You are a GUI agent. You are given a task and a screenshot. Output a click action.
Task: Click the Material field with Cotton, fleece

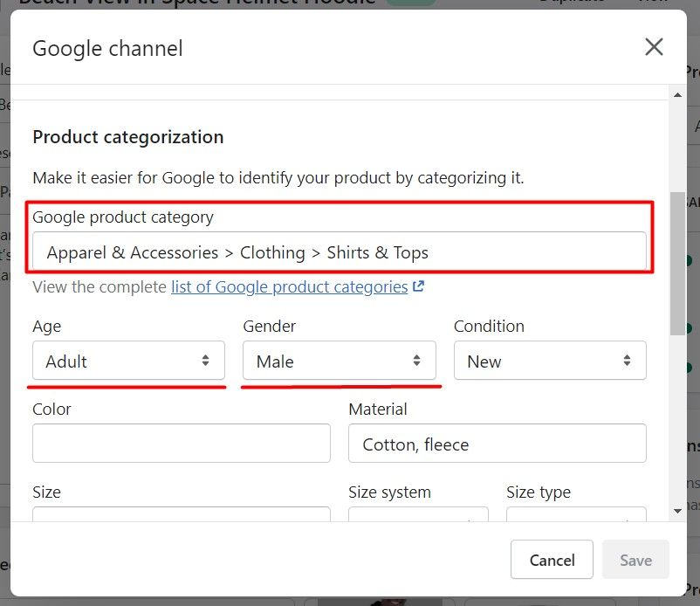(x=498, y=443)
